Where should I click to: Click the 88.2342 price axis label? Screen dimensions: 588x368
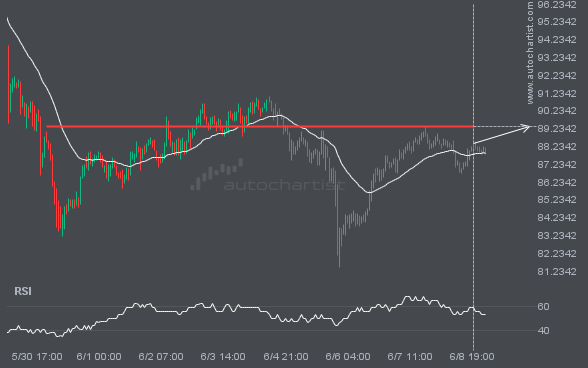click(556, 146)
